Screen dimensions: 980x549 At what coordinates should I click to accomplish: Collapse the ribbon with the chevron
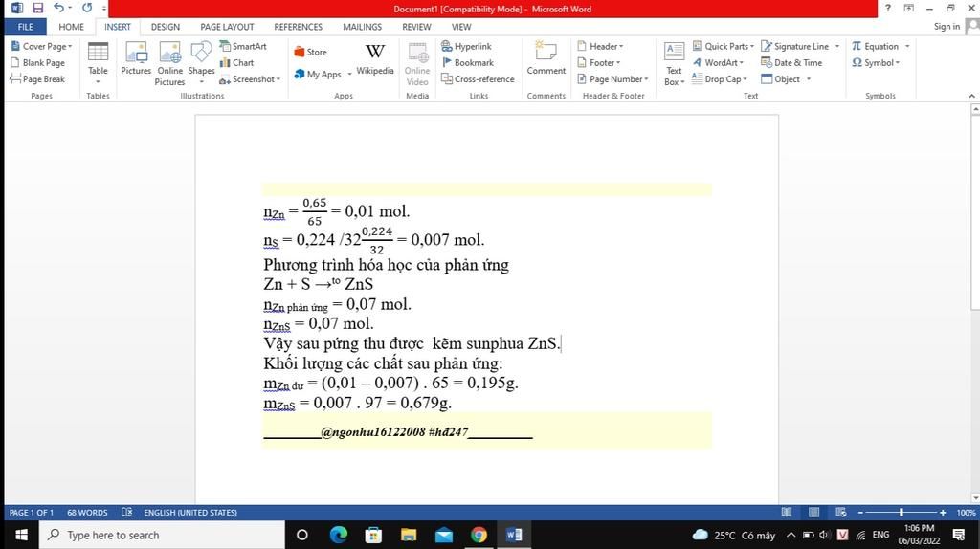coord(971,96)
